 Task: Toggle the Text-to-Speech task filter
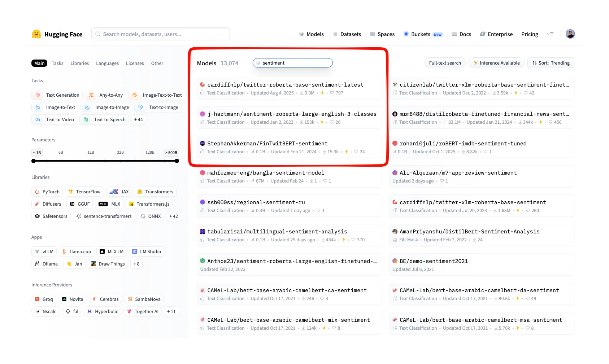pyautogui.click(x=104, y=119)
